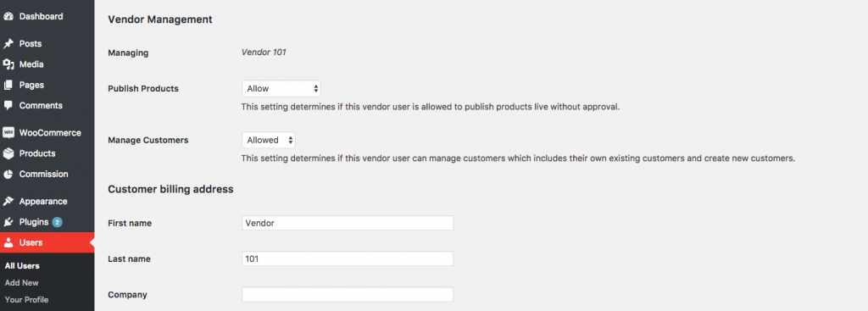868x311 pixels.
Task: Focus the Last name input field
Action: pyautogui.click(x=348, y=258)
